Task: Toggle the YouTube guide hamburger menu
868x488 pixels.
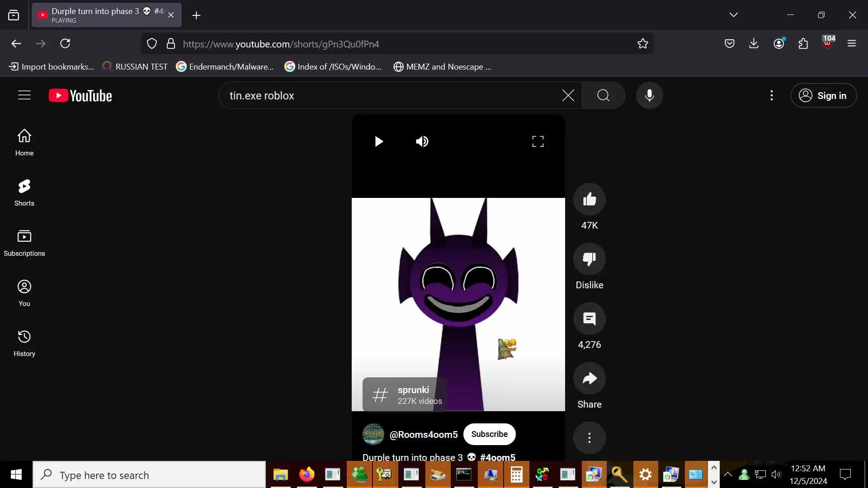Action: (x=24, y=95)
